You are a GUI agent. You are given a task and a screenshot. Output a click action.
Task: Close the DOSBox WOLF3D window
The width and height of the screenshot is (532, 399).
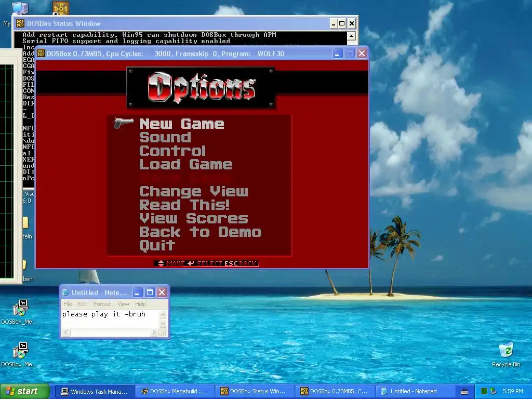362,54
